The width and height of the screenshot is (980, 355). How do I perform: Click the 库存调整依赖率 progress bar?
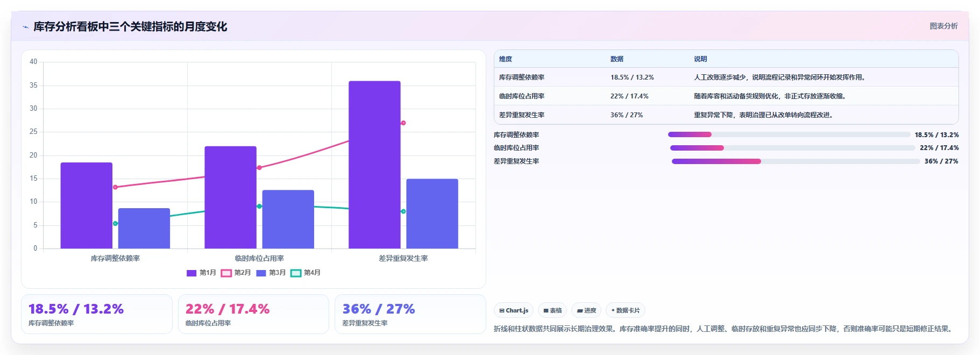pyautogui.click(x=789, y=134)
